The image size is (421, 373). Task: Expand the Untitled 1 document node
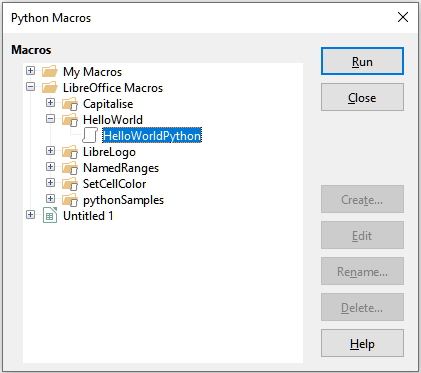[30, 215]
